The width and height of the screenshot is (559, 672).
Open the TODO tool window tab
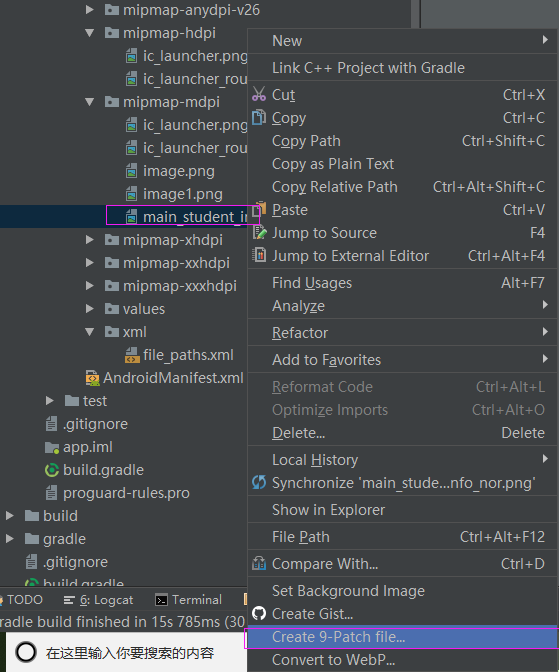23,600
